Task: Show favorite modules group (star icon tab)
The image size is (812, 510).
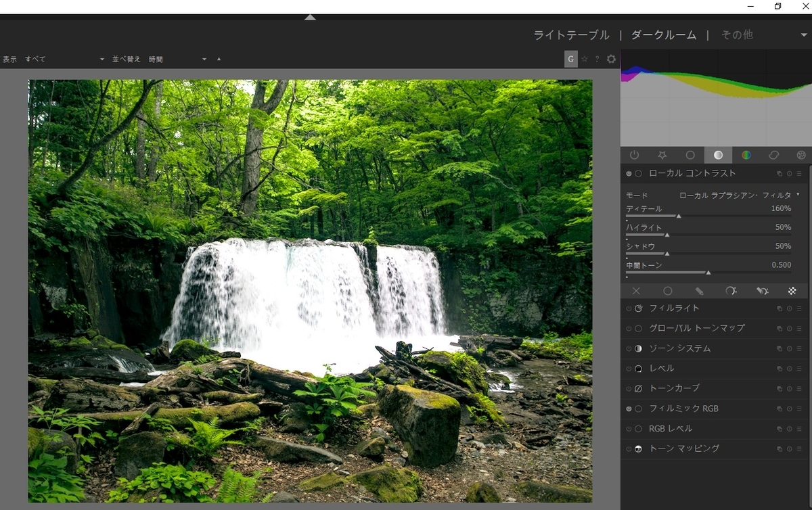Action: pyautogui.click(x=662, y=155)
